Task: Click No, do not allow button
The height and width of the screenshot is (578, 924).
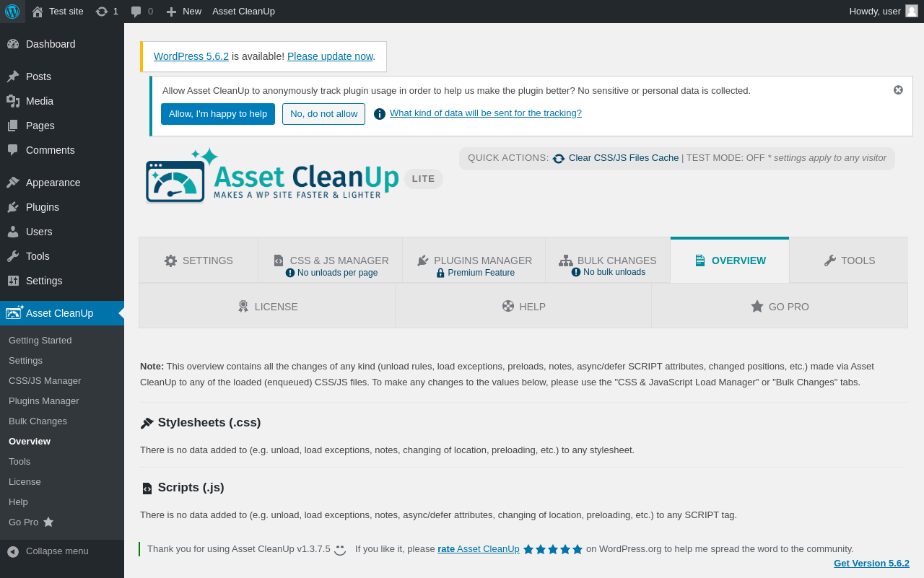Action: tap(323, 114)
